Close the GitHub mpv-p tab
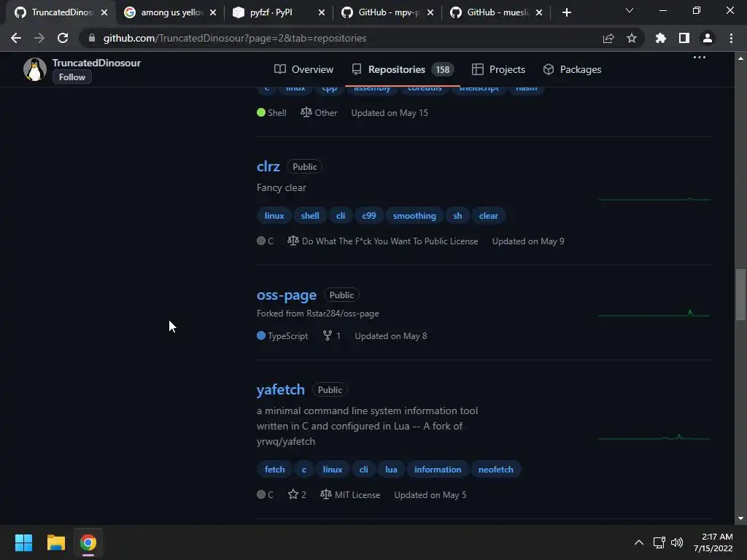 (x=430, y=13)
